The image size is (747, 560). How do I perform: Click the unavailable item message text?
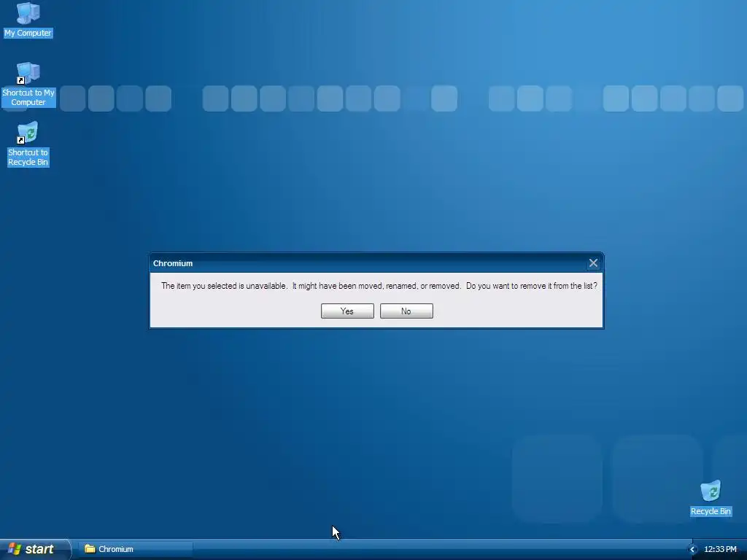[x=379, y=286]
